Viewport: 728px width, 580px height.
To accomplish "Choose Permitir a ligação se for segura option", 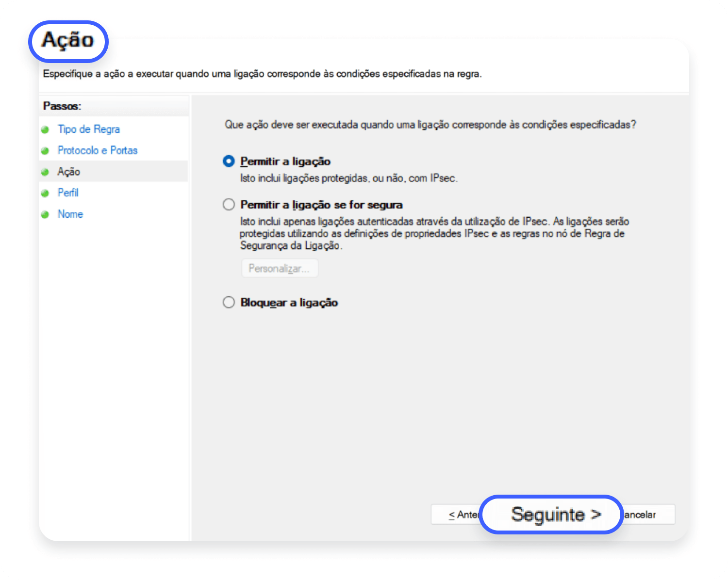I will coord(229,205).
